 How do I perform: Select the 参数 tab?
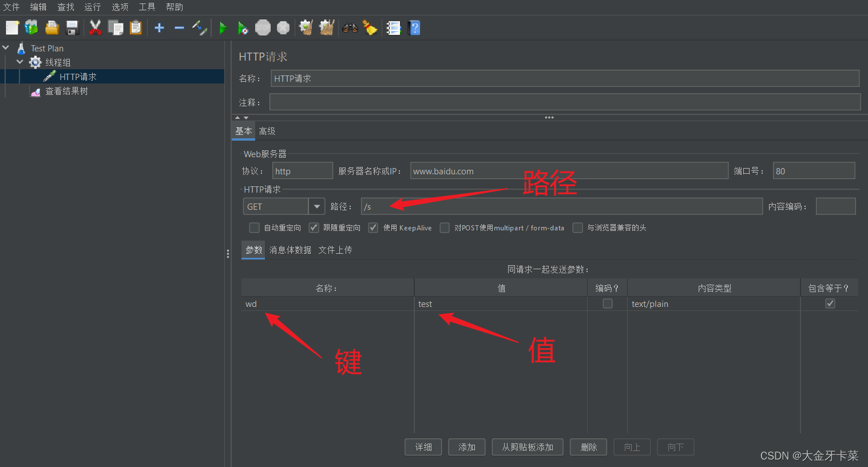point(253,250)
